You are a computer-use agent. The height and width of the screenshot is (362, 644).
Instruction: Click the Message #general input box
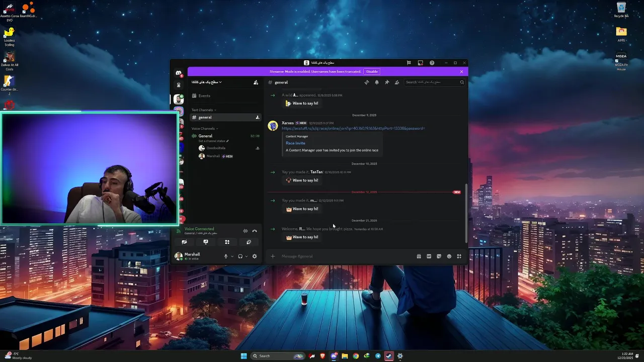pos(346,256)
